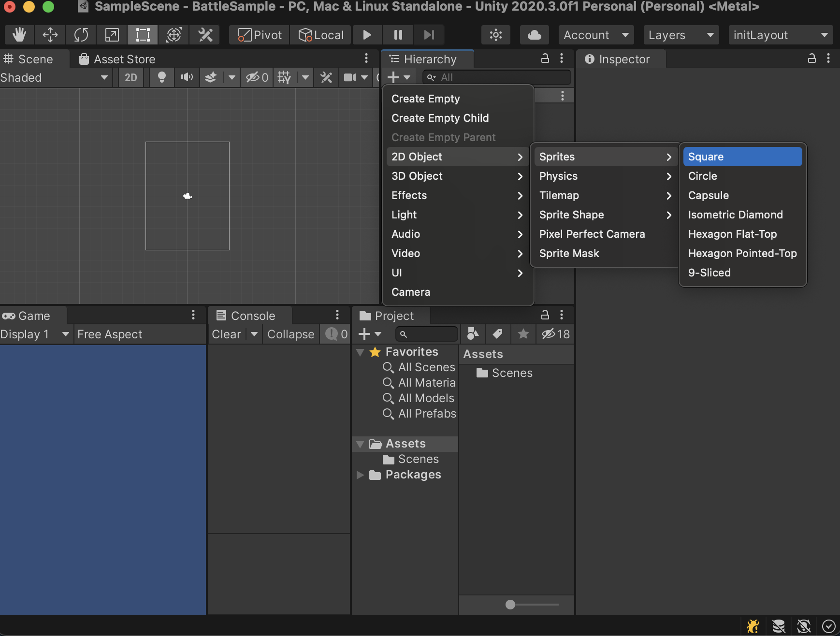Choose Camera from create menu

pyautogui.click(x=458, y=292)
